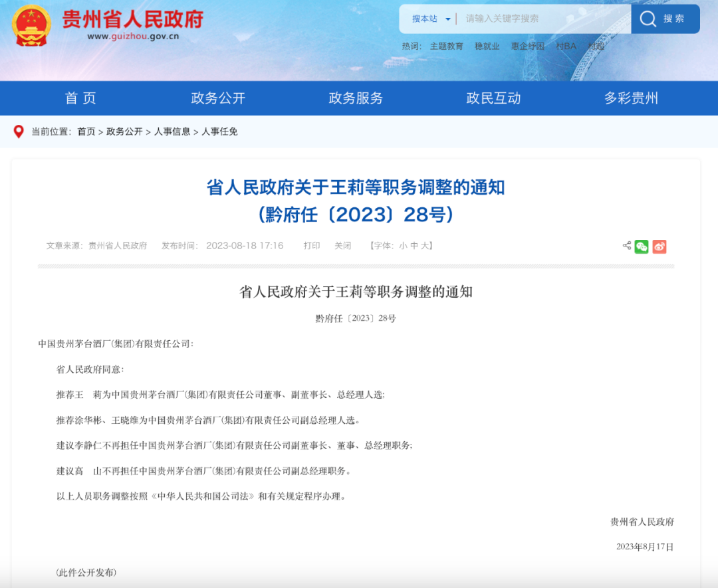Click the line recommending 涂华彬、王晓维
The height and width of the screenshot is (588, 718).
[208, 420]
